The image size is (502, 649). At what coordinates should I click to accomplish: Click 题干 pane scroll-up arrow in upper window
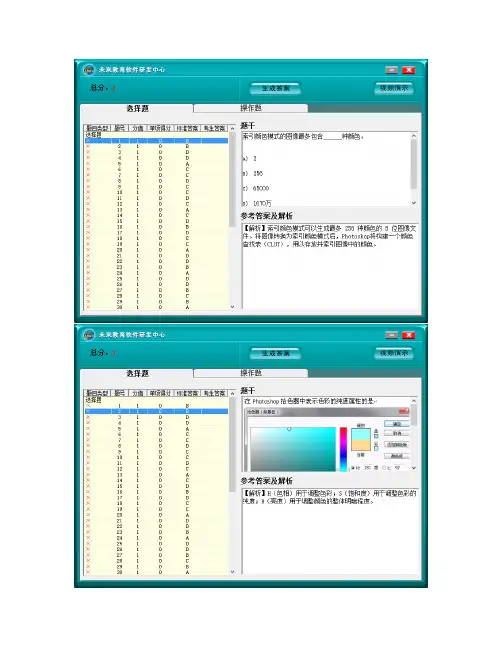pyautogui.click(x=414, y=136)
